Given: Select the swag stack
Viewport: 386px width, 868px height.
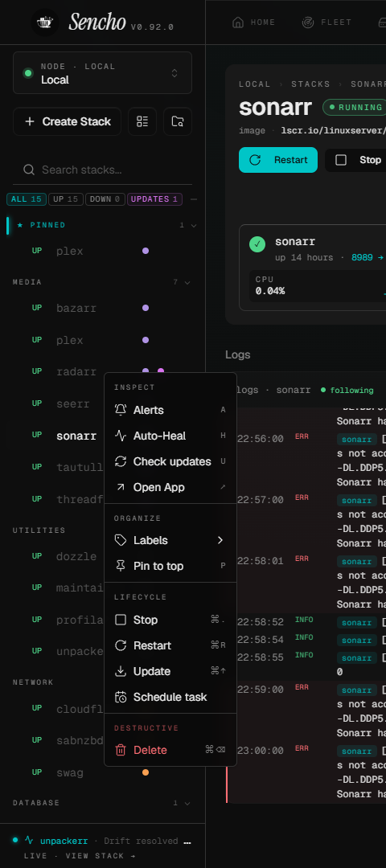Looking at the screenshot, I should point(101,772).
